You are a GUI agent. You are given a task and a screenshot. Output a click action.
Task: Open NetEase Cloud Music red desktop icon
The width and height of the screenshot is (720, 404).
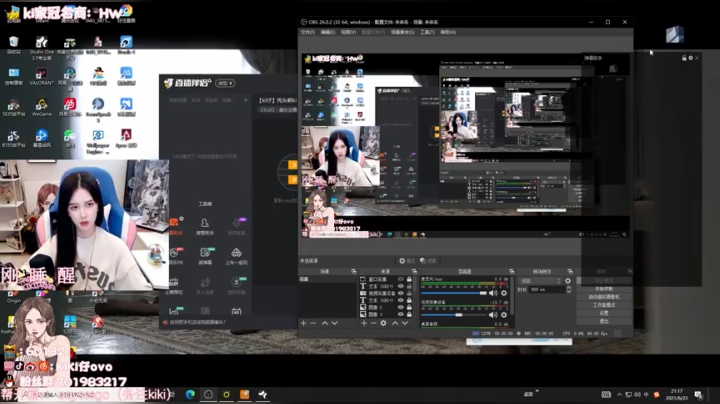coord(70,107)
